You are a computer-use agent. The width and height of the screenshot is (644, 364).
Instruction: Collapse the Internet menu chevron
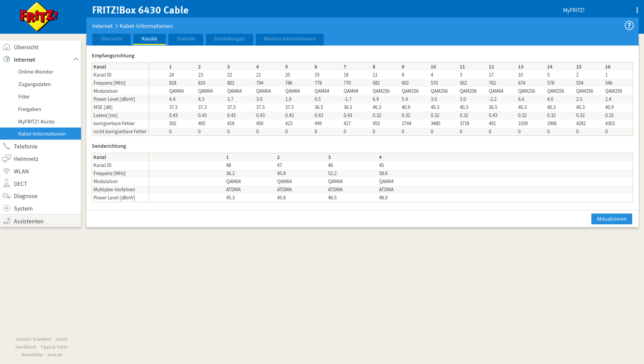[76, 59]
